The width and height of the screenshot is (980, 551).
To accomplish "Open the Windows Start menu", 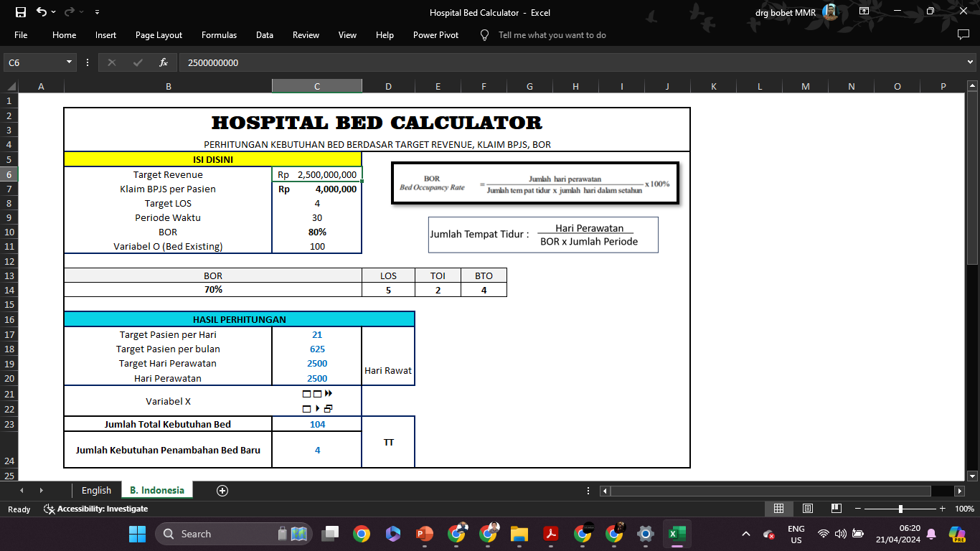I will [x=137, y=534].
